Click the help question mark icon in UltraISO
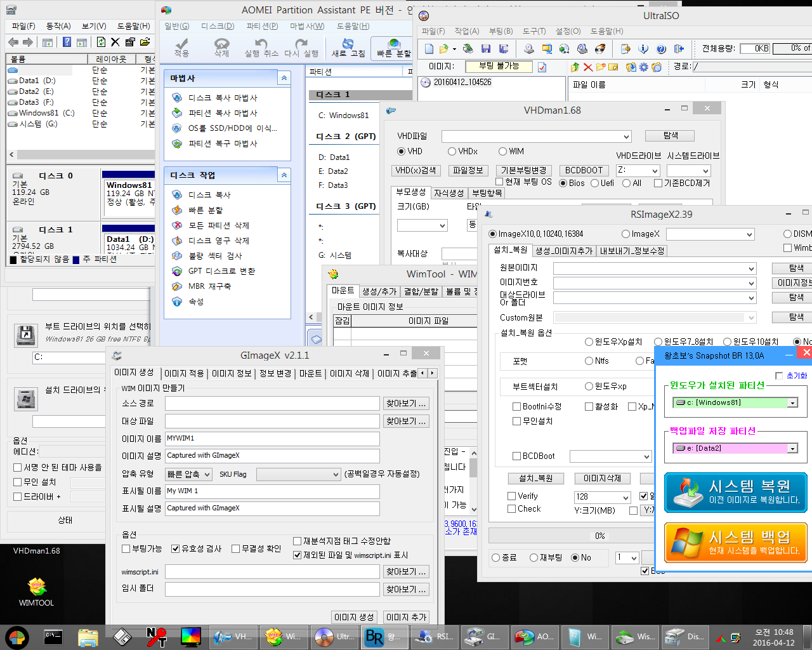This screenshot has width=812, height=650. pos(661,49)
